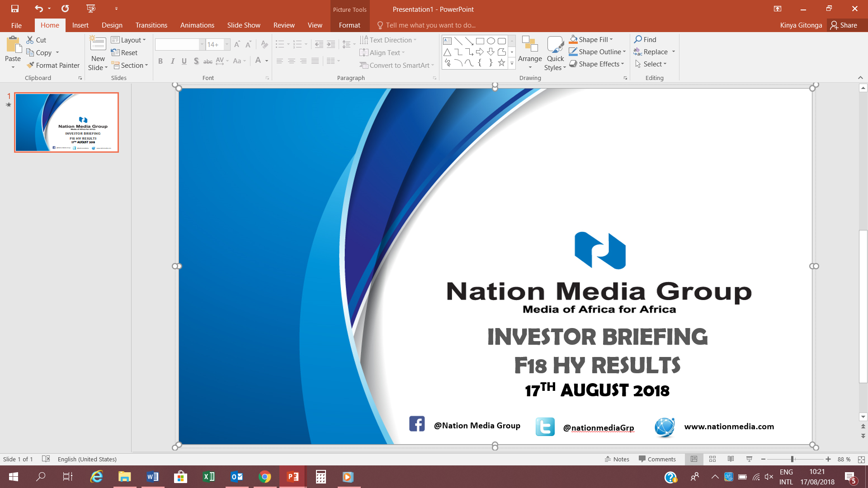Viewport: 868px width, 488px height.
Task: Toggle Align Right paragraph
Action: (303, 61)
